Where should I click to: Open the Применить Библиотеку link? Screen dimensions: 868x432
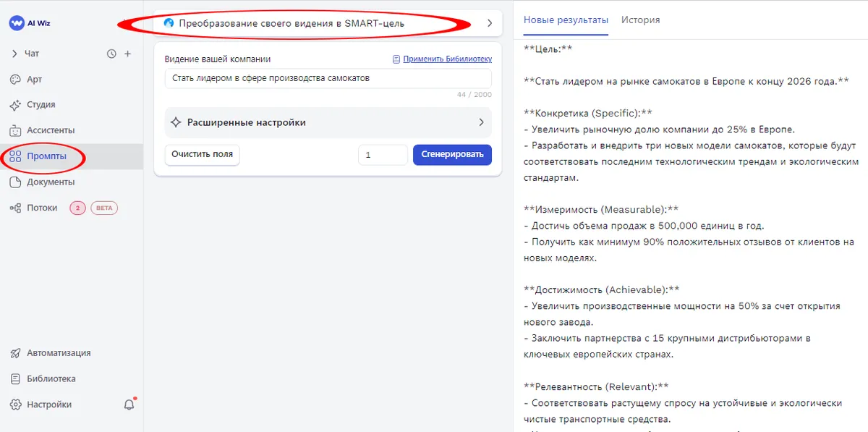448,59
